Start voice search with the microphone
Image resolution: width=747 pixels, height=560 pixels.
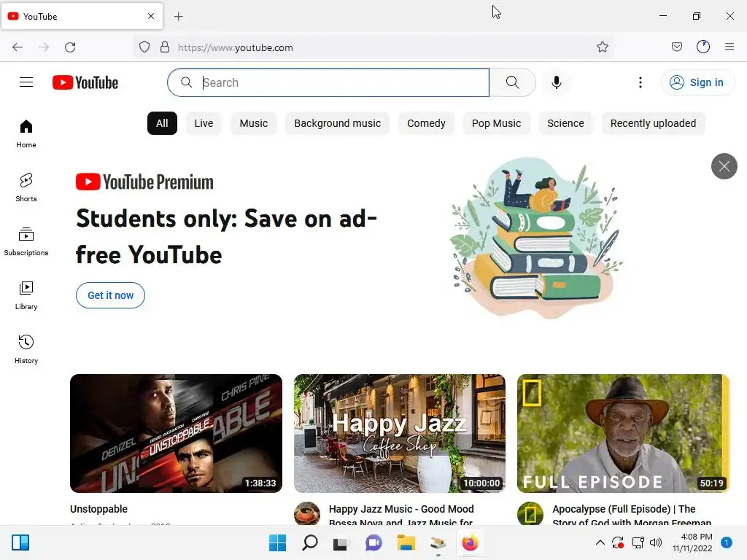(x=556, y=82)
